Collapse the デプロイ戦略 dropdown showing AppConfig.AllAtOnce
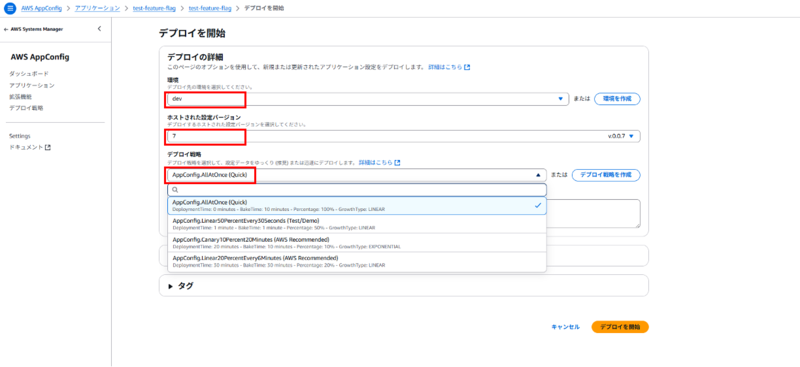Viewport: 800px width, 367px height. pos(357,175)
